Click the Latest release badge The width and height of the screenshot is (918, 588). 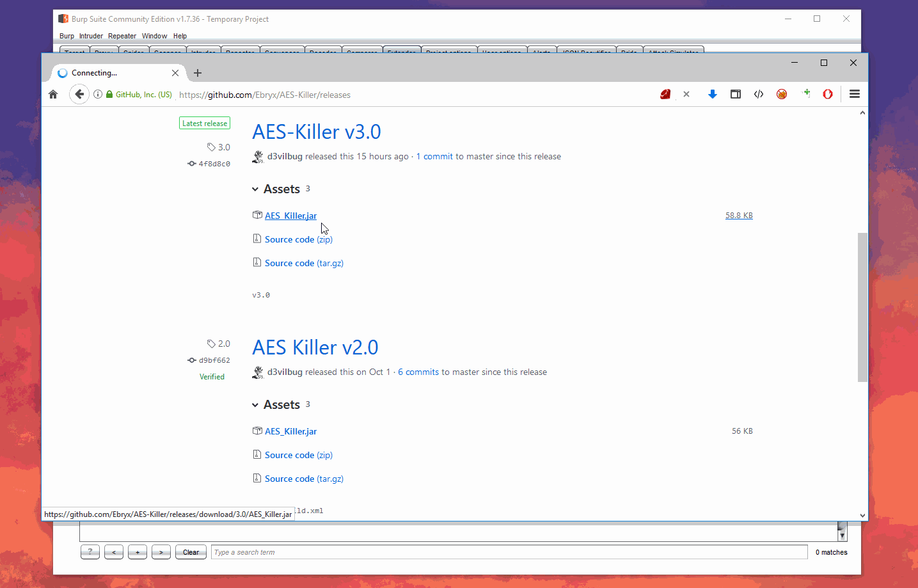(205, 123)
